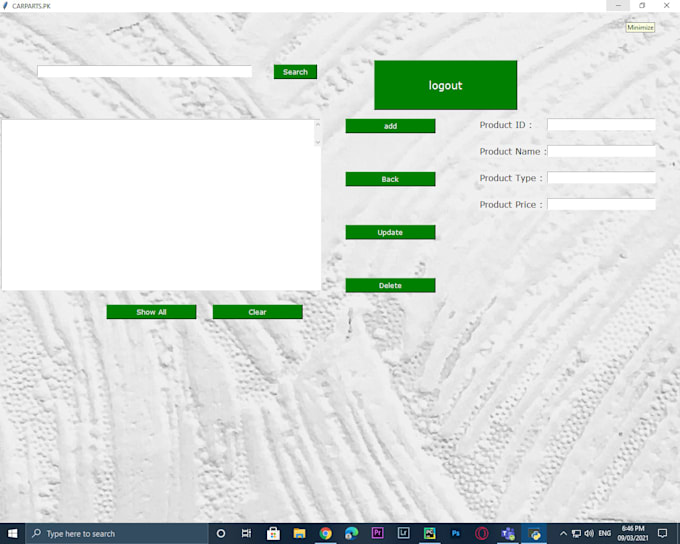Click the Python app taskbar icon
This screenshot has width=680, height=544.
(x=534, y=534)
